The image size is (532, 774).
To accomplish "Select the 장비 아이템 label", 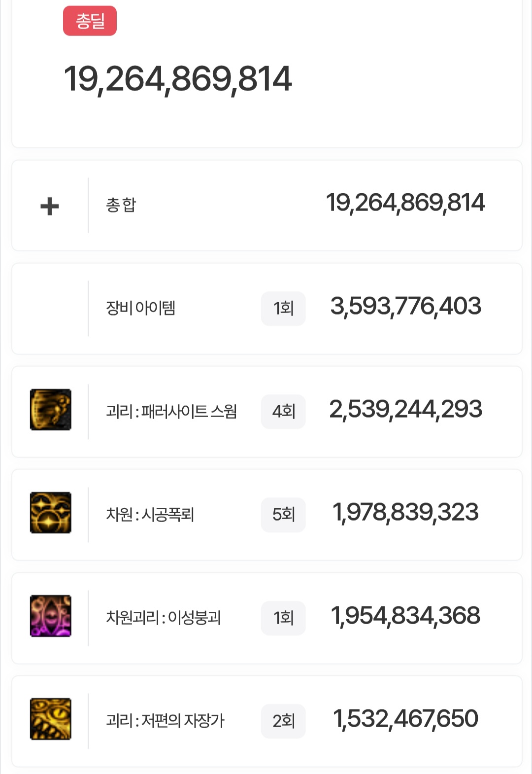I will pyautogui.click(x=141, y=308).
